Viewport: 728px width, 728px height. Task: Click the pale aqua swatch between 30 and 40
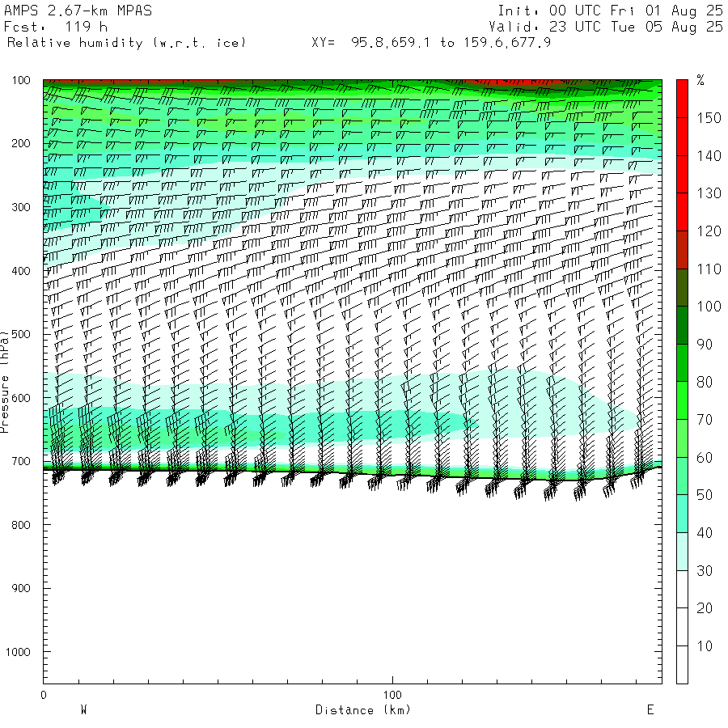[x=682, y=552]
